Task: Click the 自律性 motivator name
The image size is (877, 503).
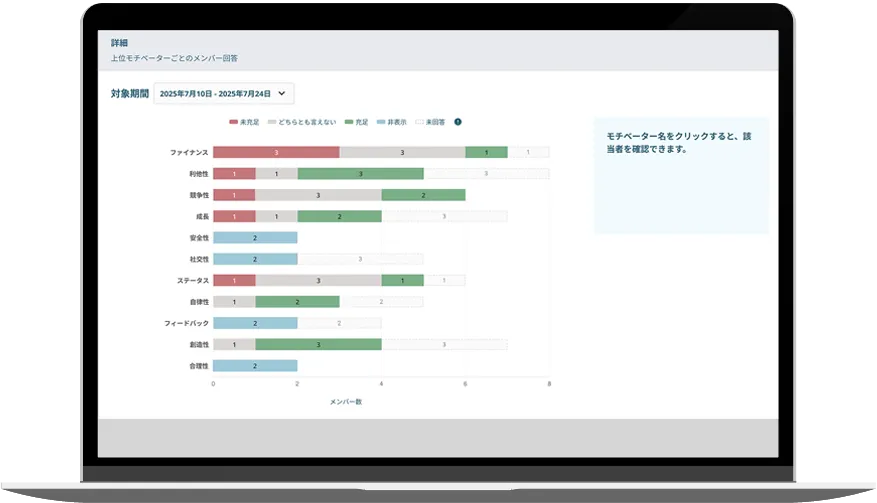Action: coord(199,302)
